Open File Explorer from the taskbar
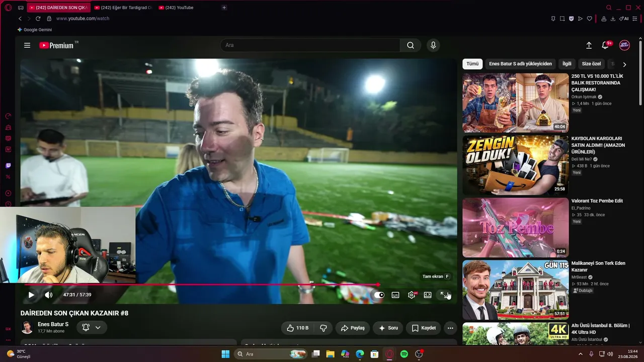The height and width of the screenshot is (362, 644). tap(331, 354)
